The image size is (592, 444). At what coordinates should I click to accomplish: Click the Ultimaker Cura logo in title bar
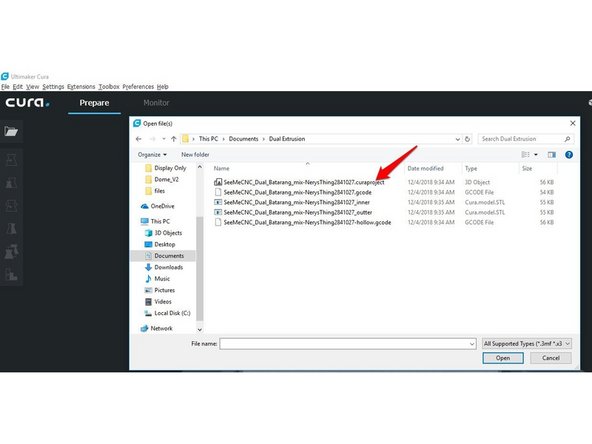[5, 76]
